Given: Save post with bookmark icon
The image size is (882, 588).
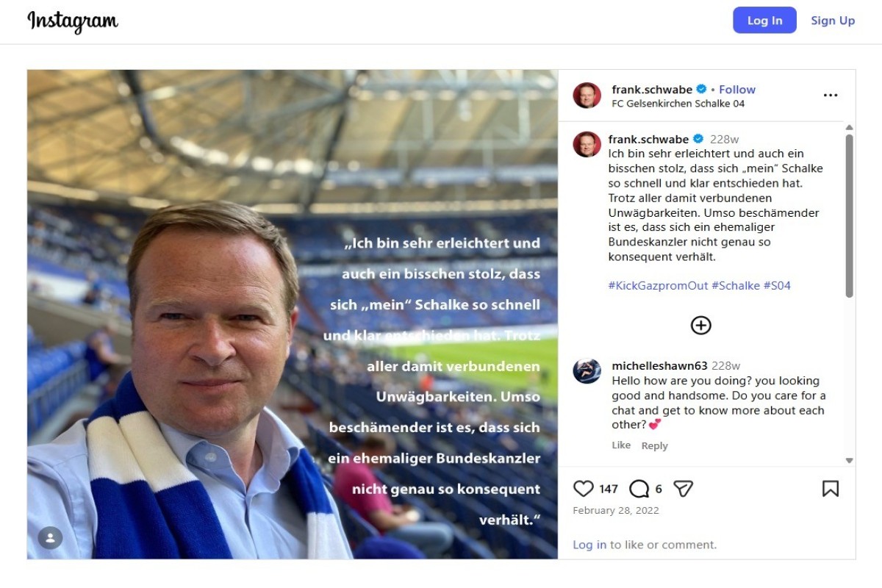Looking at the screenshot, I should pos(831,489).
